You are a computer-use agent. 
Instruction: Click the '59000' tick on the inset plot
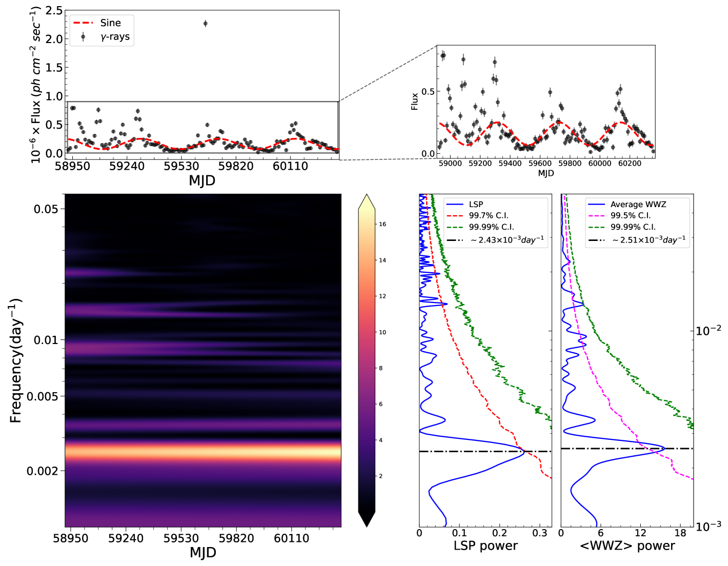[x=450, y=164]
